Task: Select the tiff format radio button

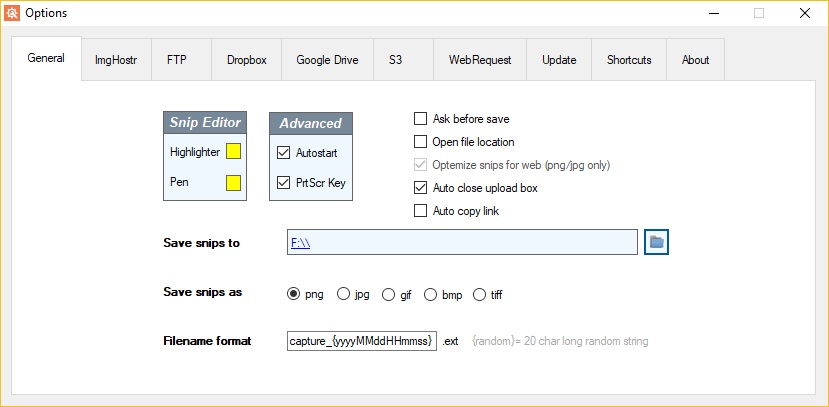Action: (x=480, y=294)
